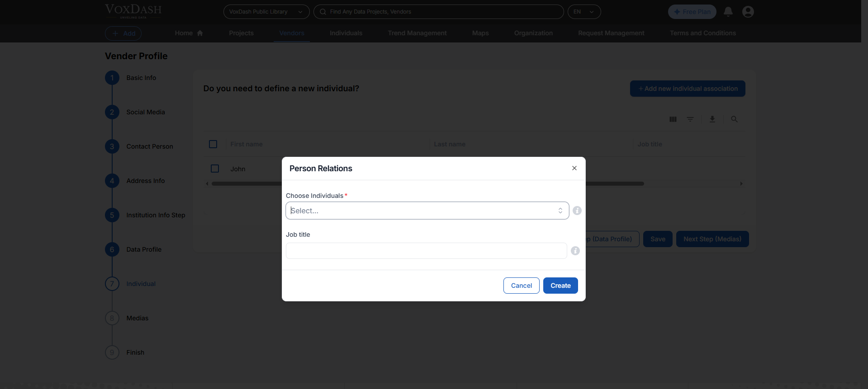
Task: Open the Projects tab
Action: (x=241, y=33)
